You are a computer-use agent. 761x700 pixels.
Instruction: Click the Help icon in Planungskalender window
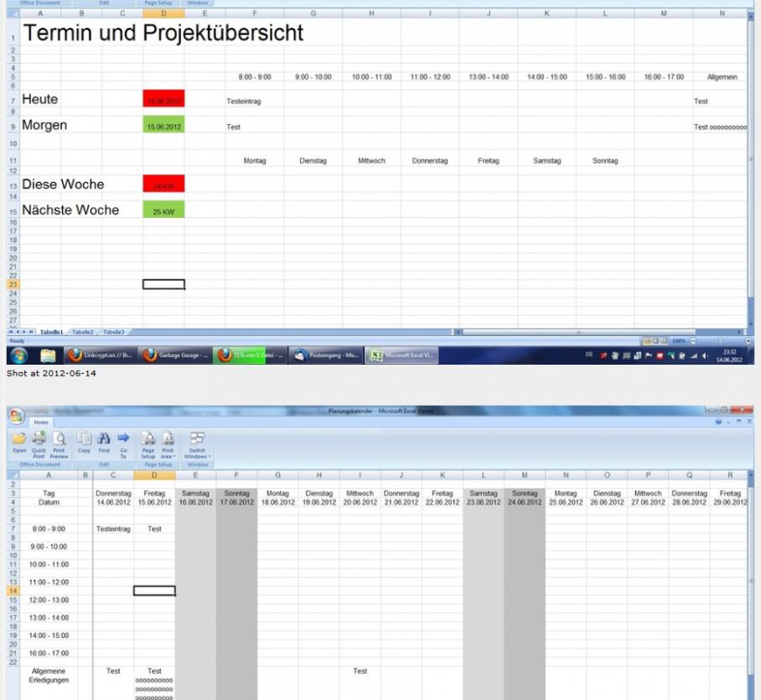(718, 422)
